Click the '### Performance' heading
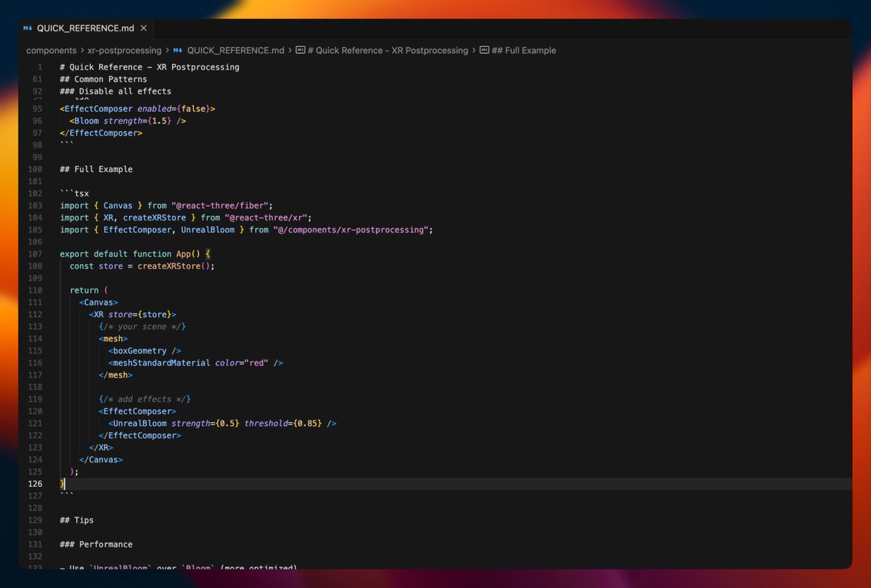This screenshot has width=871, height=588. (97, 544)
